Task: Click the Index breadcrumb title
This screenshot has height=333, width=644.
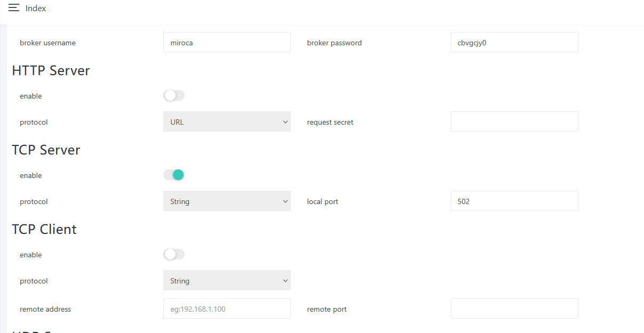Action: click(36, 9)
